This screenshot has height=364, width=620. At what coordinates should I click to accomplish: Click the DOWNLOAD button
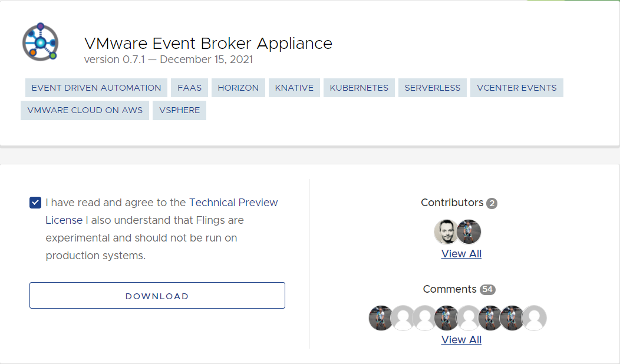[157, 296]
